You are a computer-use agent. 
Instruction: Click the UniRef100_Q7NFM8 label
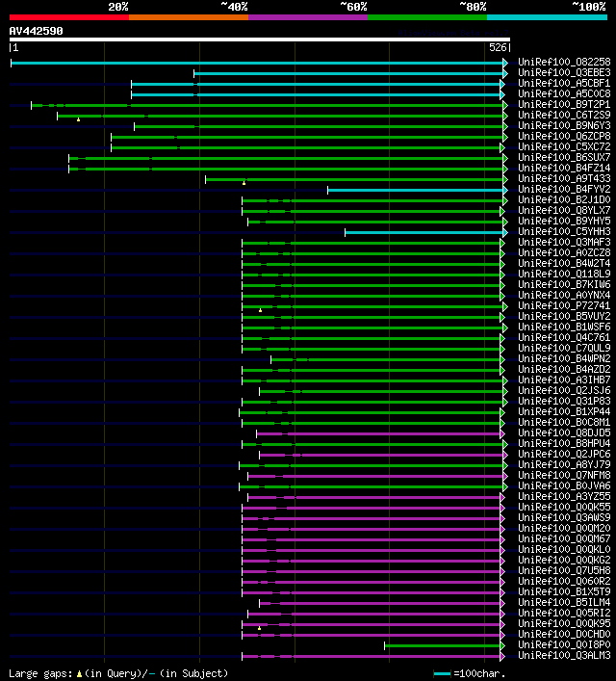tap(564, 475)
